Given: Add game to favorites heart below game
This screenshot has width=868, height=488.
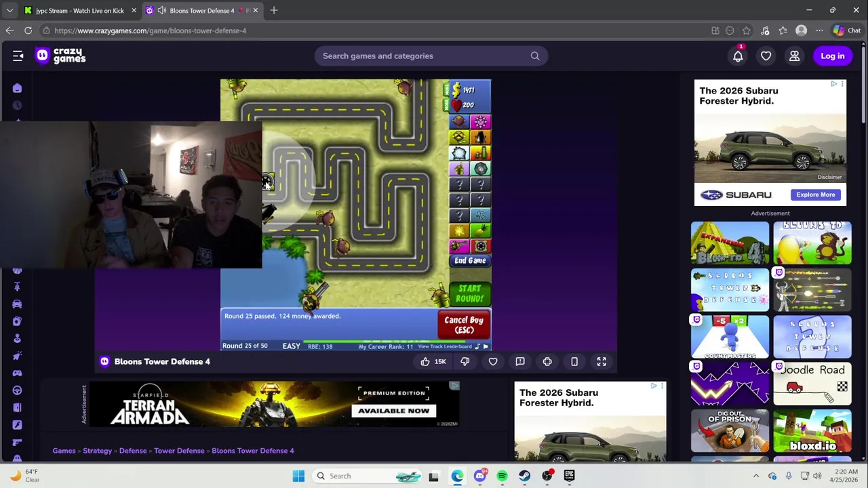Looking at the screenshot, I should (493, 362).
